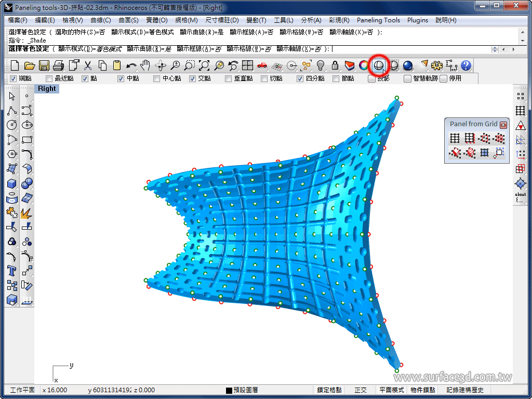
Task: Click the blue Render sphere icon
Action: coord(408,65)
